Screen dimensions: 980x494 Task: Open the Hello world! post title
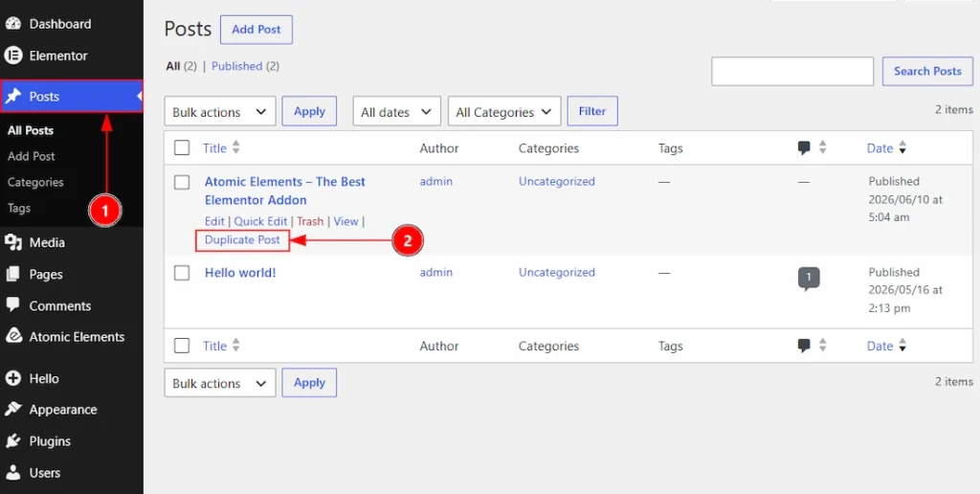(240, 273)
